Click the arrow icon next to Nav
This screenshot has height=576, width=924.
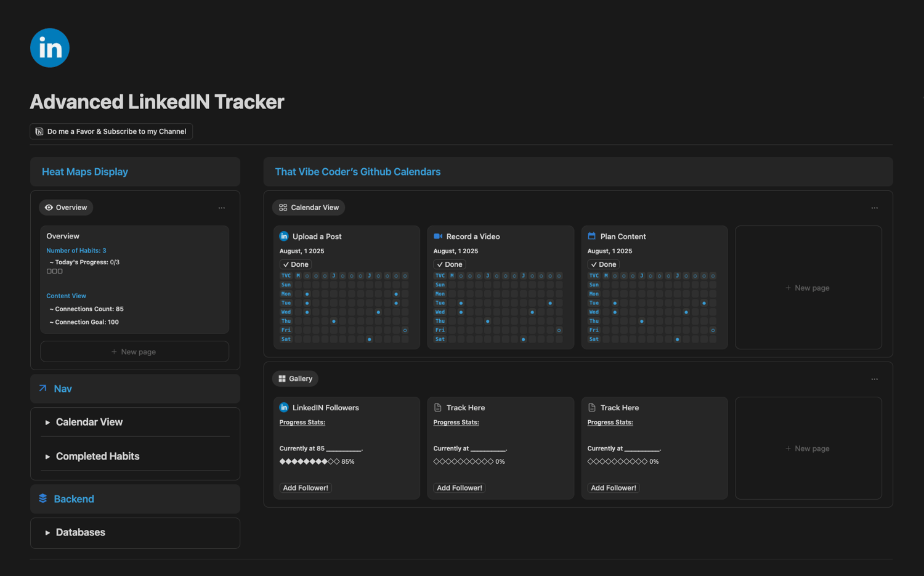point(43,388)
